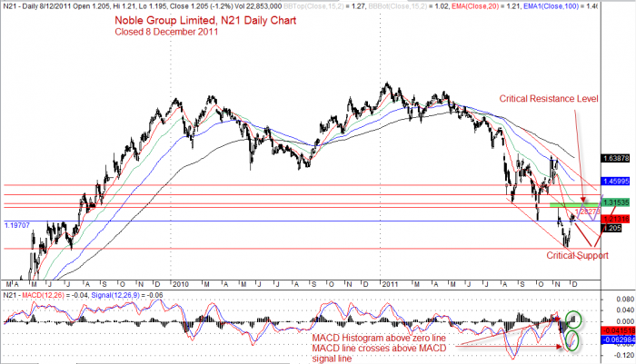Viewport: 636px width, 364px height.
Task: Click the '0.040' MACD scale value
Action: click(625, 310)
